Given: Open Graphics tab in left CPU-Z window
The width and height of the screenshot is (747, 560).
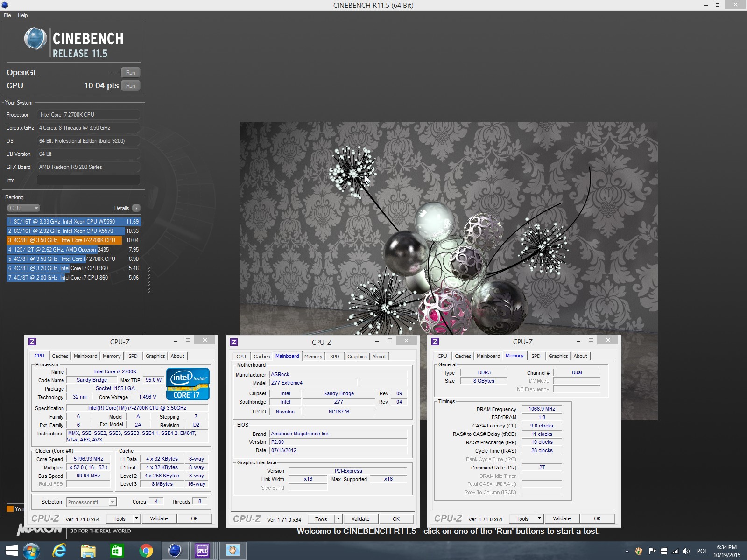Looking at the screenshot, I should pyautogui.click(x=155, y=356).
